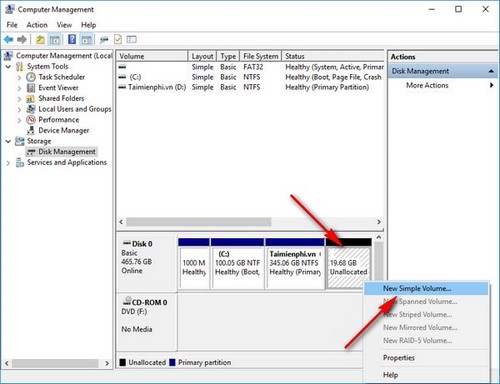Expand the Services and Applications node
The height and width of the screenshot is (384, 500).
point(8,163)
